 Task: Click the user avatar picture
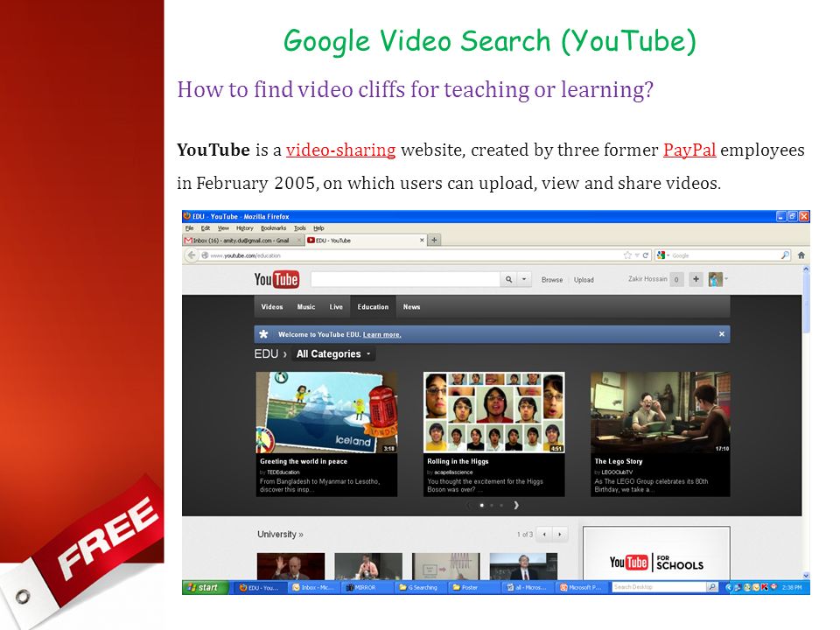coord(715,279)
